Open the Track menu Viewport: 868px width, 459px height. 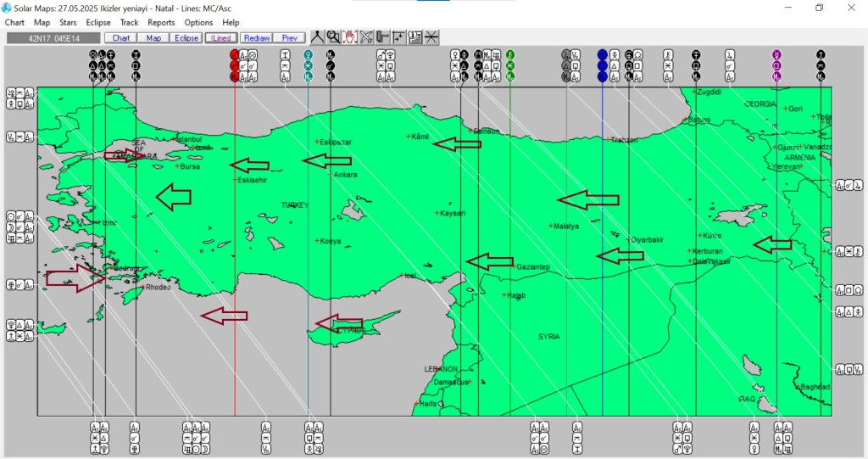coord(130,23)
